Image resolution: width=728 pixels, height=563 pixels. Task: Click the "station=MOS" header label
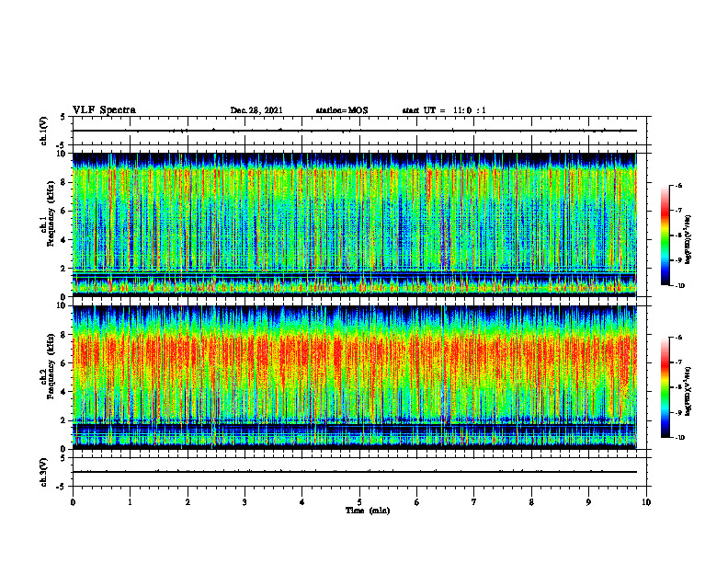[342, 110]
